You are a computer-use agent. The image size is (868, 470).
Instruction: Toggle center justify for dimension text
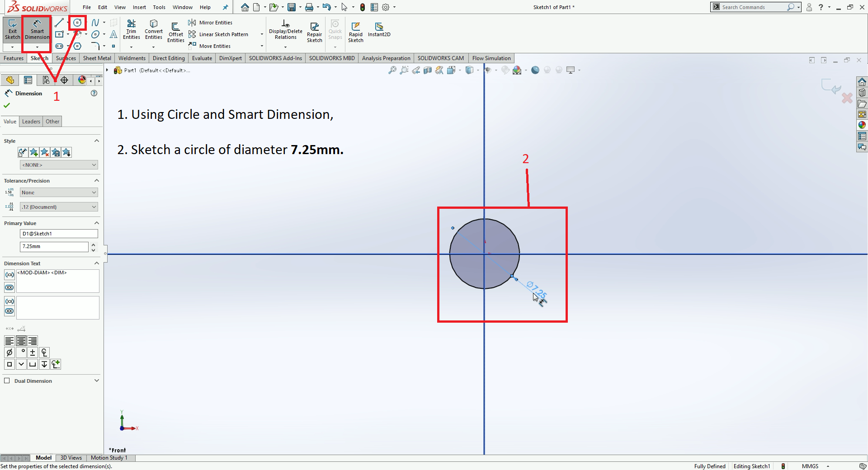point(21,341)
